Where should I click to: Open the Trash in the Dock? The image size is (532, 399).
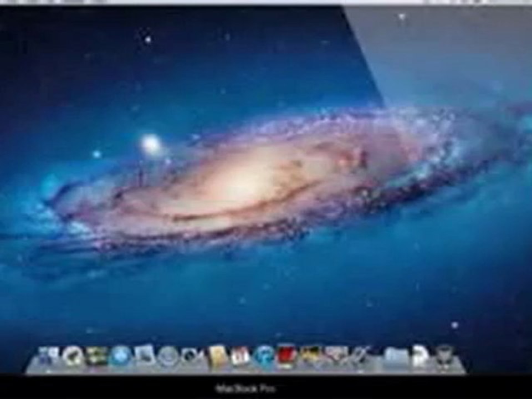point(444,356)
